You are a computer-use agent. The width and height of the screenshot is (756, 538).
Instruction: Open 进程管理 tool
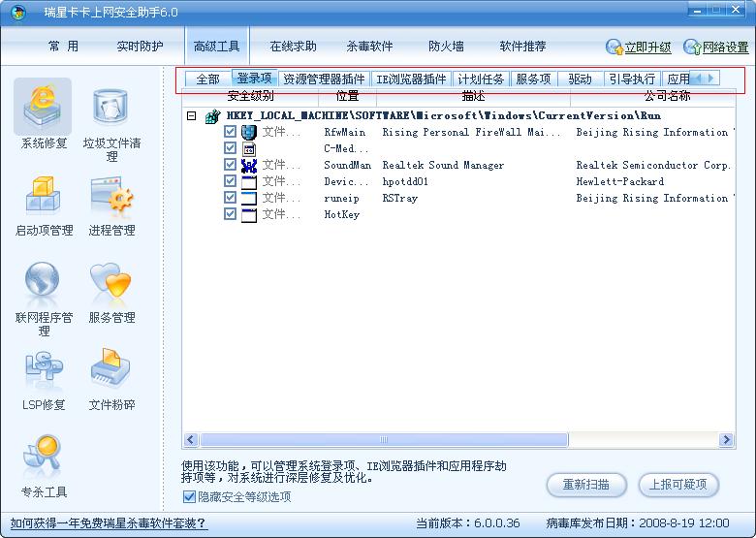[x=111, y=205]
